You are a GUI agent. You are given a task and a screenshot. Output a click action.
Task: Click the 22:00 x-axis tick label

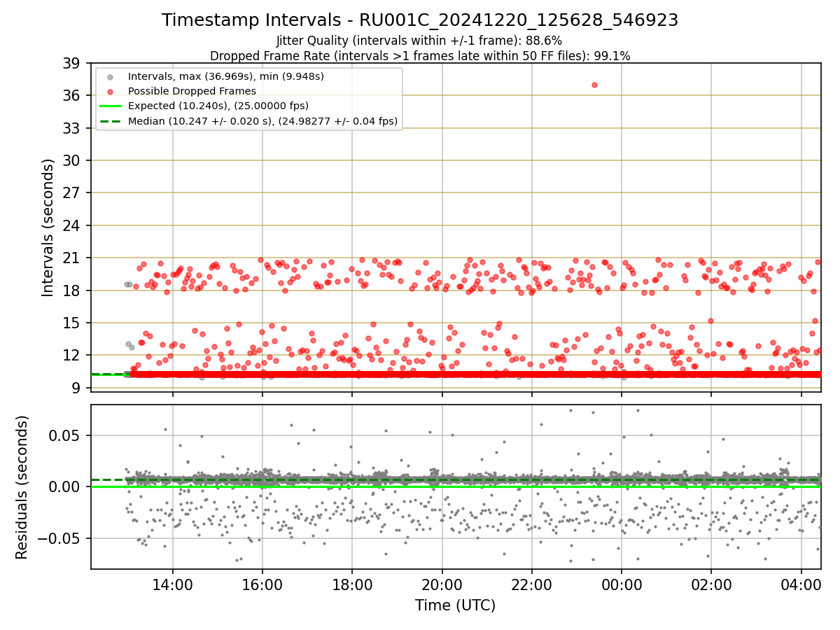pos(531,585)
